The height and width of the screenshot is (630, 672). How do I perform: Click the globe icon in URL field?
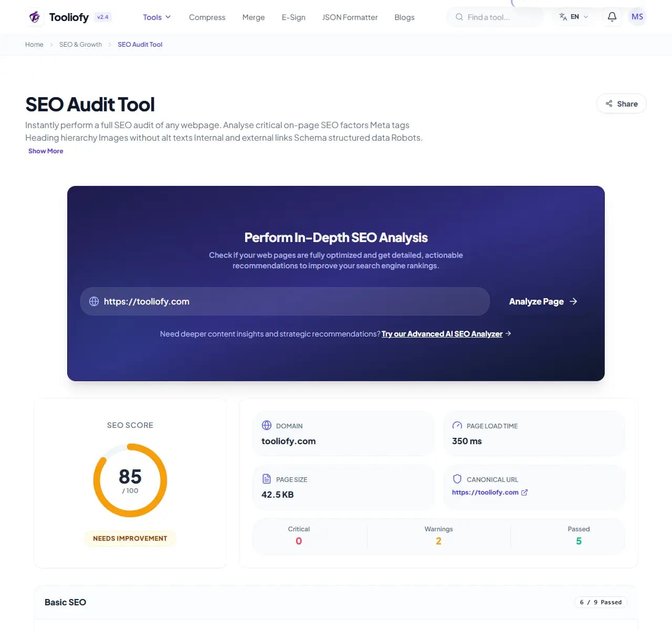click(x=94, y=301)
